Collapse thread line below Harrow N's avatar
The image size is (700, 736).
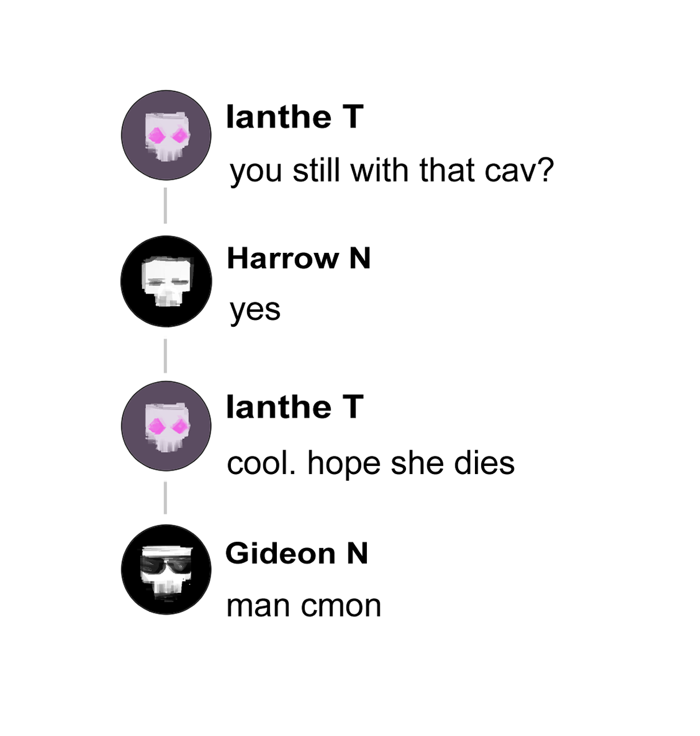pos(165,356)
